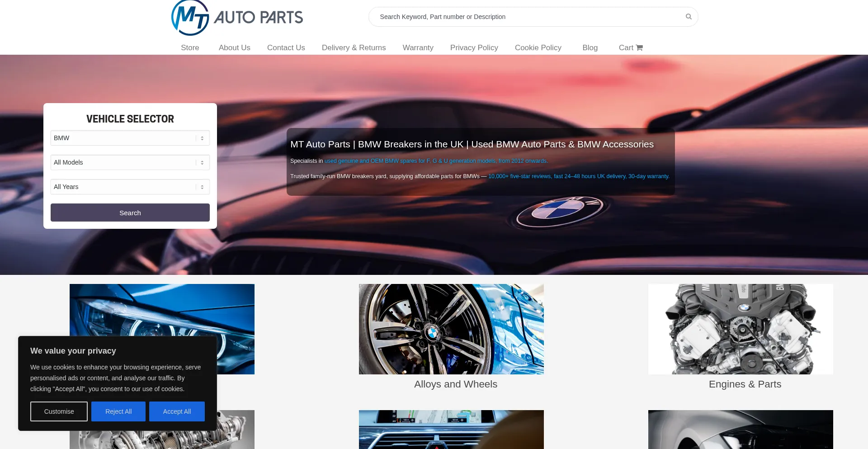The image size is (868, 449).
Task: Open Alloys and Wheels category link
Action: [x=456, y=384]
